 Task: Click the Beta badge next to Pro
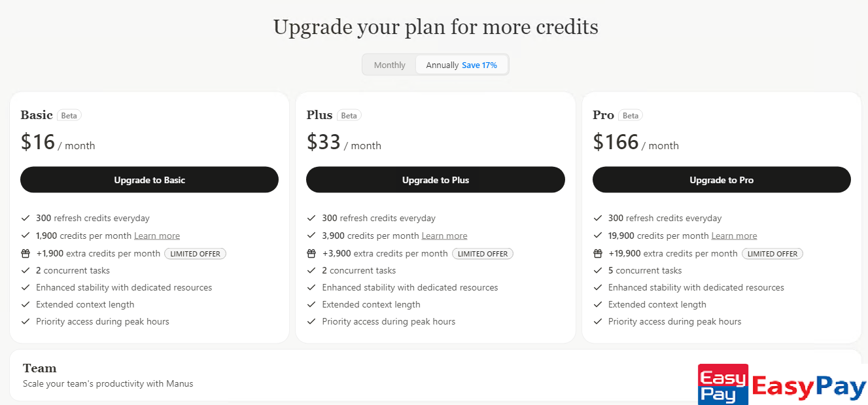[631, 116]
